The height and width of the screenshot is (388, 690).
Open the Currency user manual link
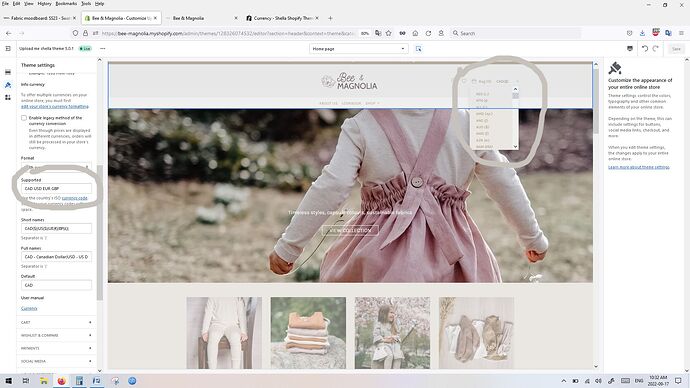pos(29,308)
